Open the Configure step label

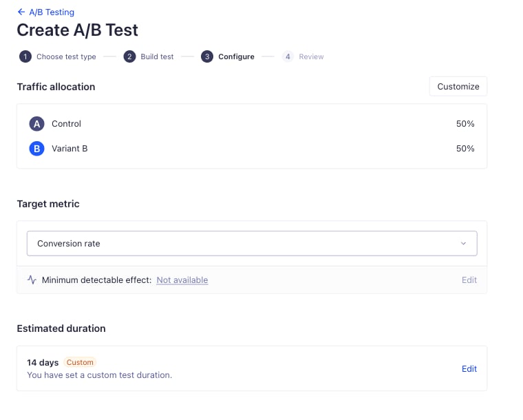point(236,56)
